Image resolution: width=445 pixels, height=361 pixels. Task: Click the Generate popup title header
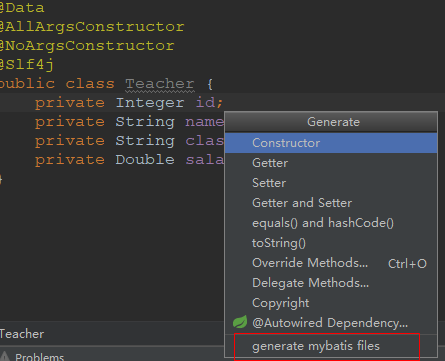point(331,122)
